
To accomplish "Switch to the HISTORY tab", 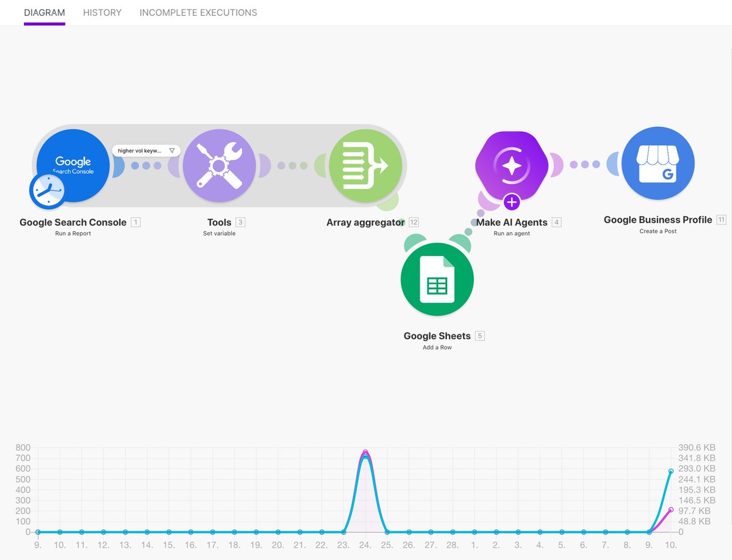I will [102, 12].
